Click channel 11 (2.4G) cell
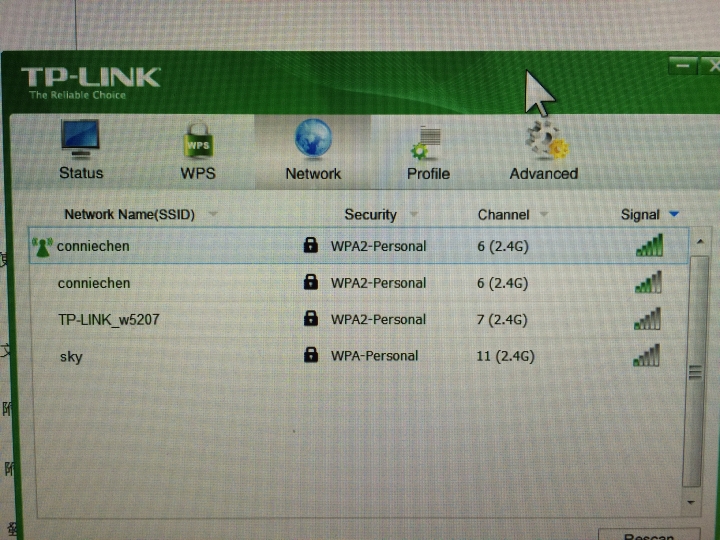This screenshot has height=540, width=720. click(505, 356)
